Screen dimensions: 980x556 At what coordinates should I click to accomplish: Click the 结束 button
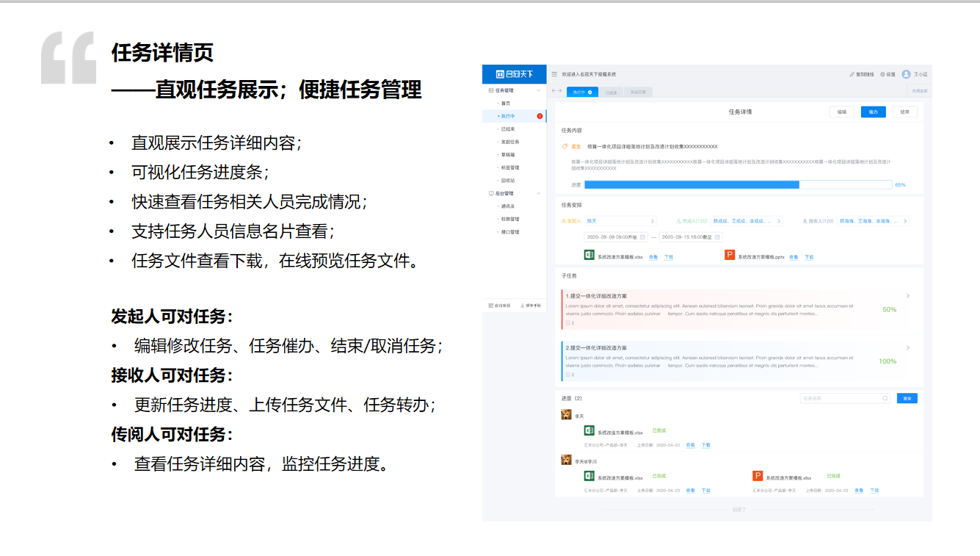coord(904,112)
